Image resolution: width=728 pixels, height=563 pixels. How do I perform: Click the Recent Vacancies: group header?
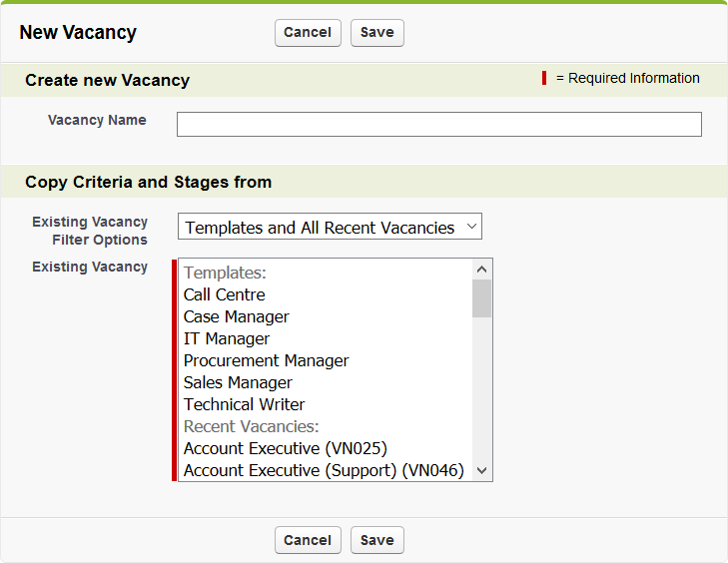(251, 426)
